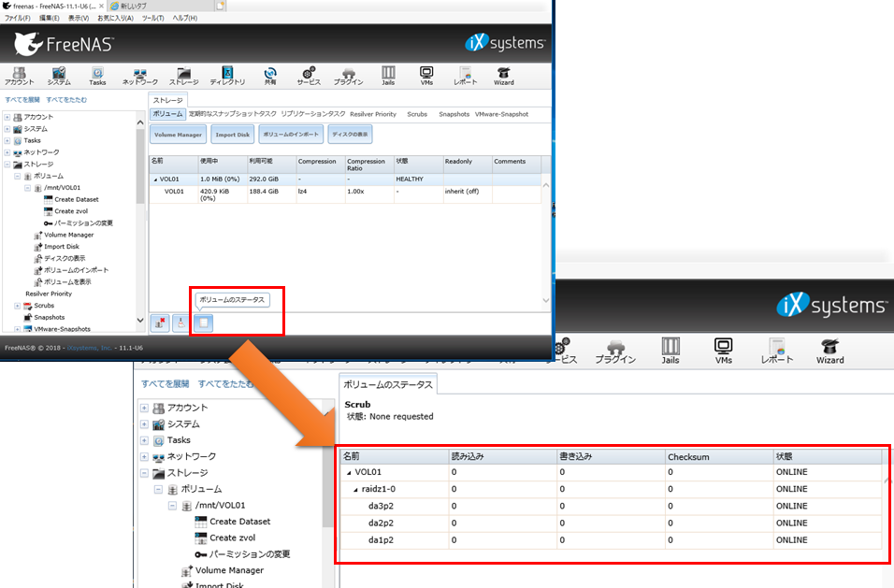This screenshot has width=894, height=588.
Task: Click Import Disk button above volume table
Action: coord(232,135)
